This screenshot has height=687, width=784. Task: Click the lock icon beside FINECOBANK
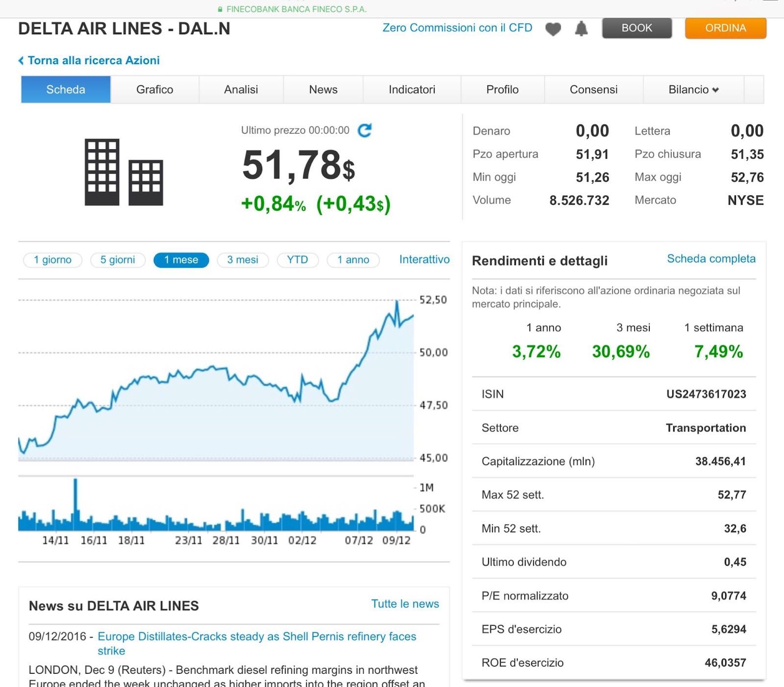pos(220,9)
